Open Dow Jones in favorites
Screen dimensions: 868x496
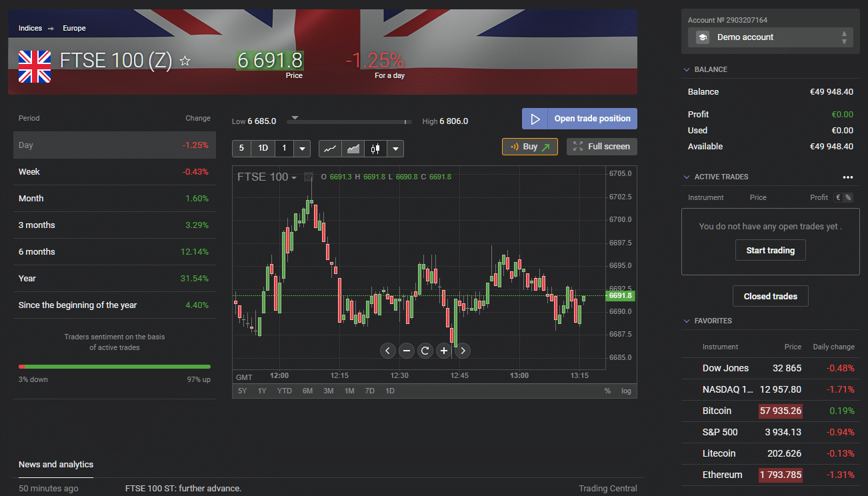point(771,368)
